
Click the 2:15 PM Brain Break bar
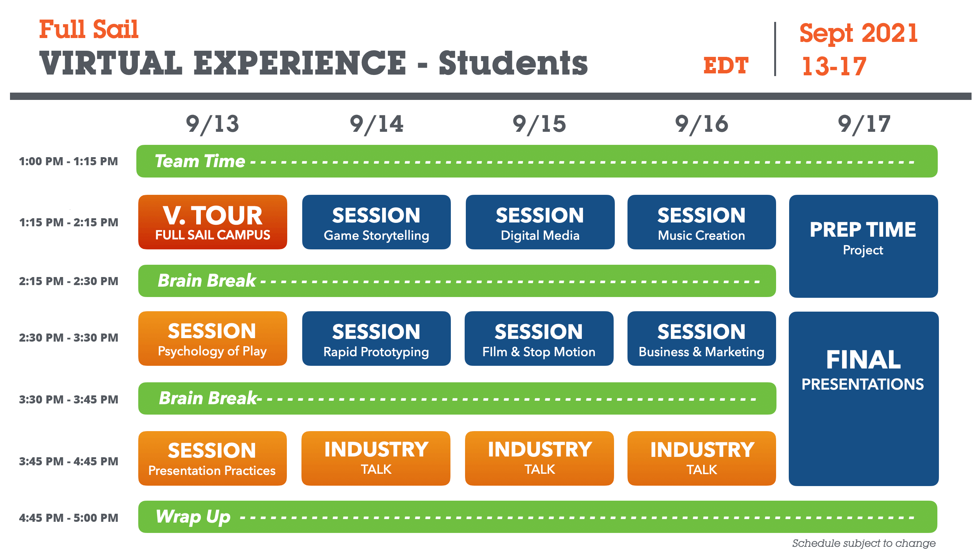457,281
